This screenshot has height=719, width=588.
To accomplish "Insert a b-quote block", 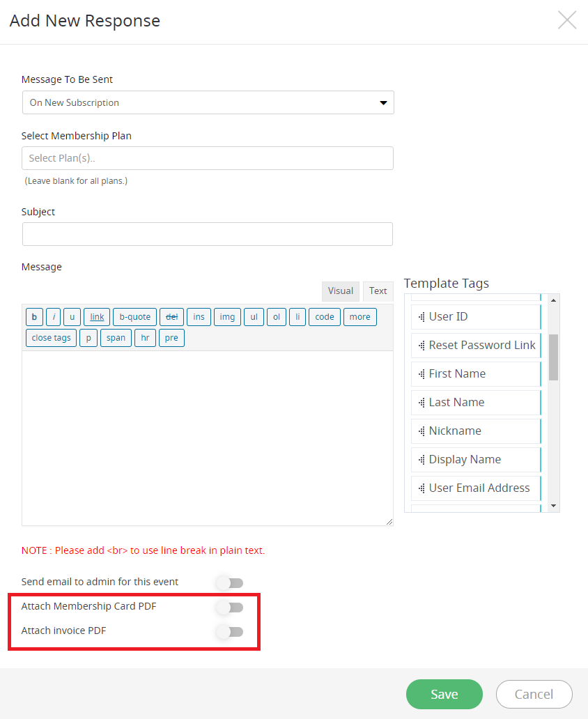I will coord(134,317).
